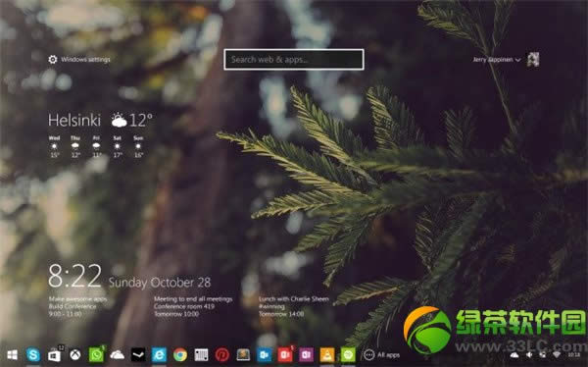
Task: Open the Make awesome apps calendar event
Action: coord(78,306)
